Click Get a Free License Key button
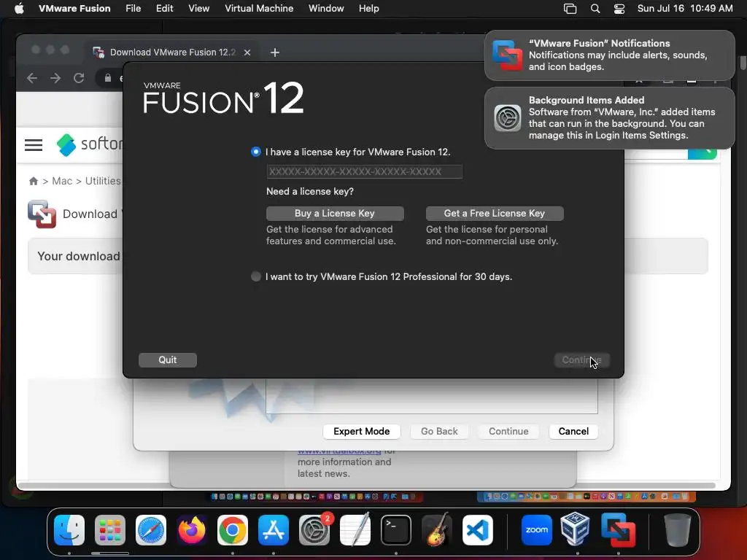This screenshot has width=747, height=560. pos(495,214)
